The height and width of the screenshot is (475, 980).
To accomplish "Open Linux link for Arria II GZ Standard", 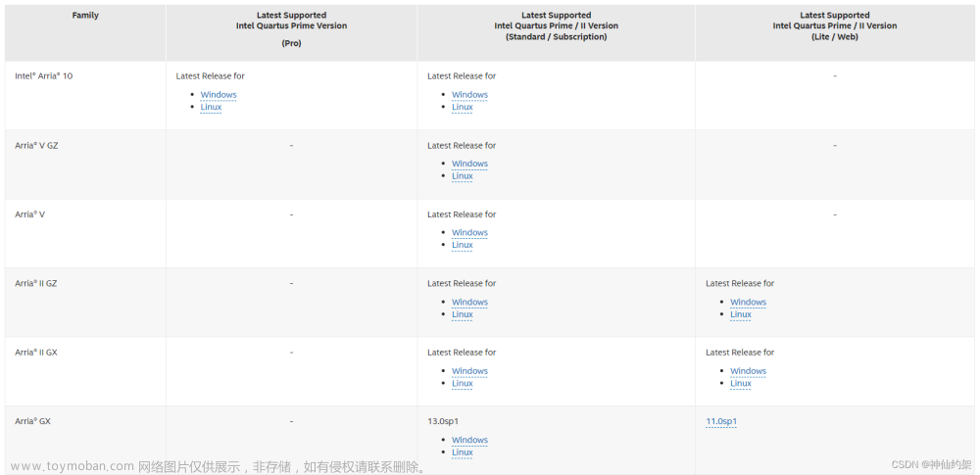I will point(462,314).
